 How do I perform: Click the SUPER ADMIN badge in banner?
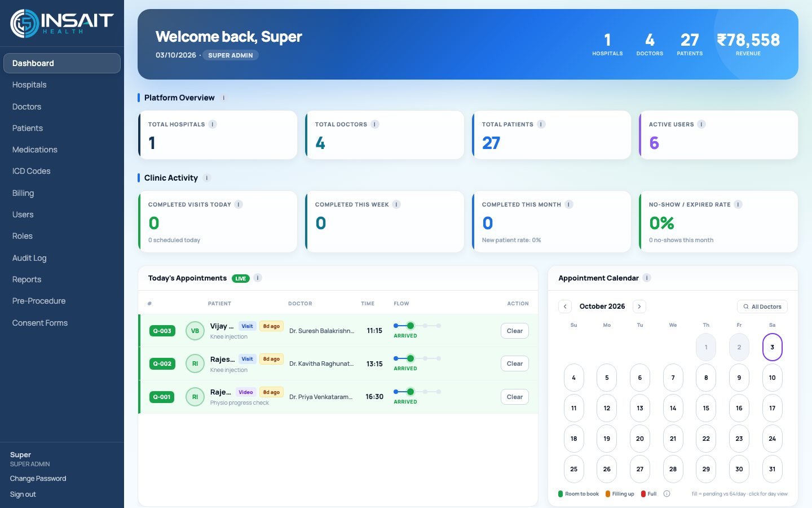click(231, 55)
